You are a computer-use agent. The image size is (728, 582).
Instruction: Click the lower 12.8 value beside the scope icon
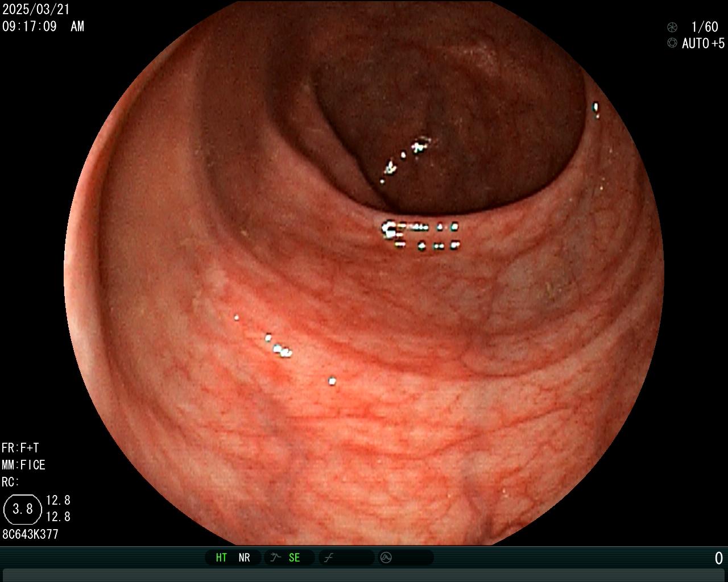coord(58,517)
